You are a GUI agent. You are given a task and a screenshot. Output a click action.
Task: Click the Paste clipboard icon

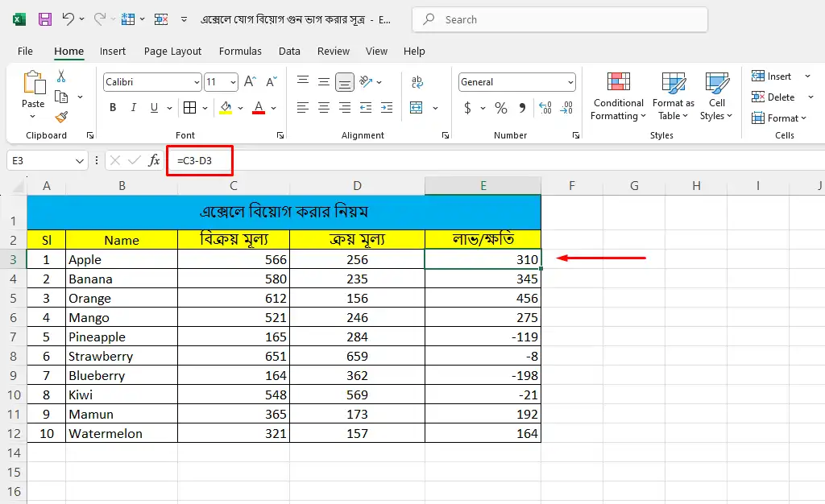pyautogui.click(x=33, y=83)
